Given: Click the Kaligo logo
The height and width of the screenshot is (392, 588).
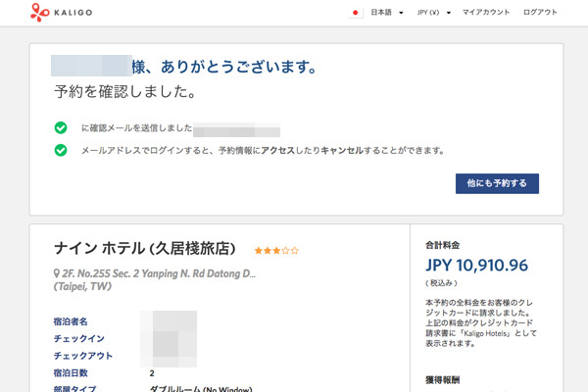Looking at the screenshot, I should pos(61,13).
